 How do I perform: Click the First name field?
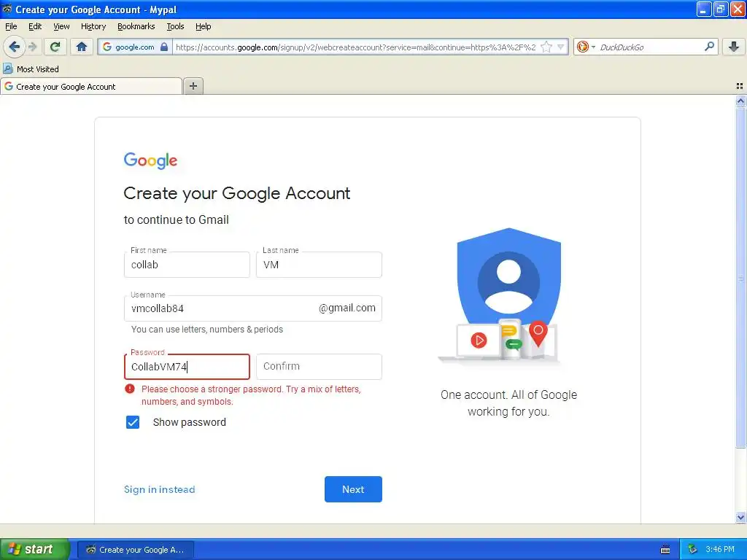coord(187,265)
